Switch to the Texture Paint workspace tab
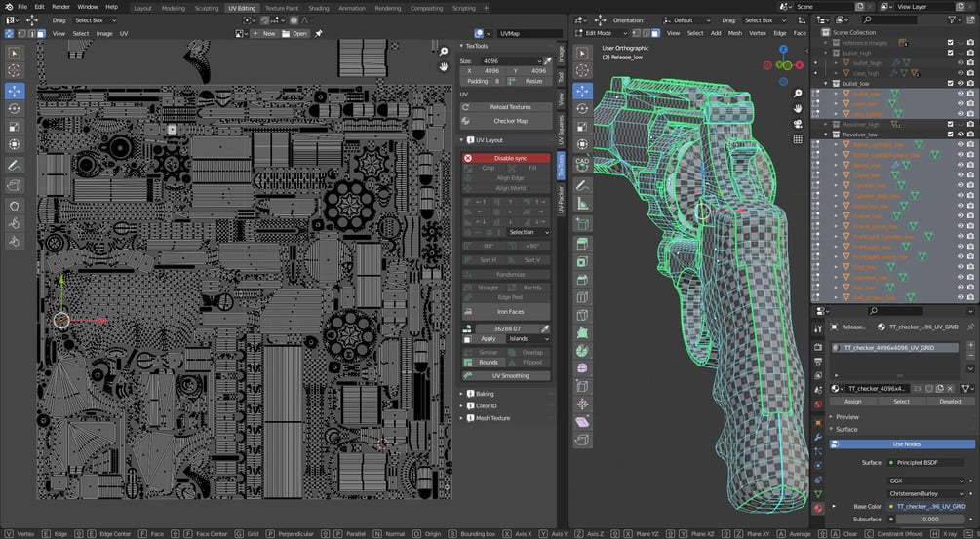The height and width of the screenshot is (539, 980). [x=282, y=7]
